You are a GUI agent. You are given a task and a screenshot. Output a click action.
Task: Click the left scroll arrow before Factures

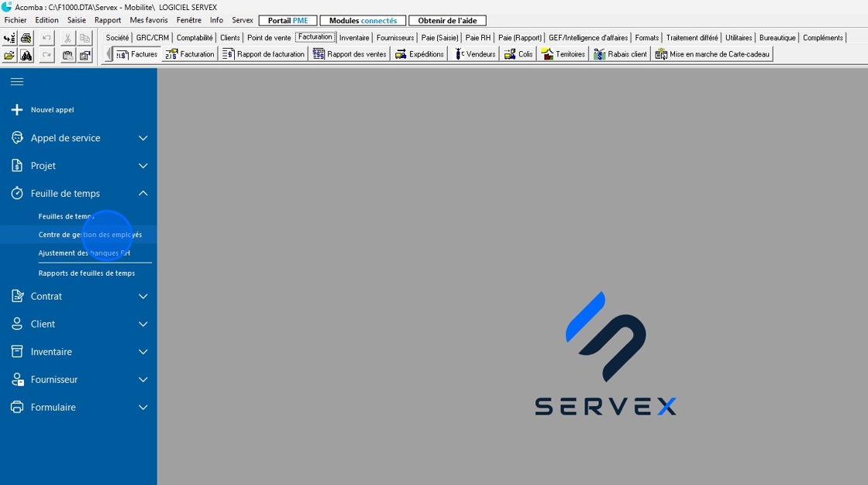pos(109,54)
